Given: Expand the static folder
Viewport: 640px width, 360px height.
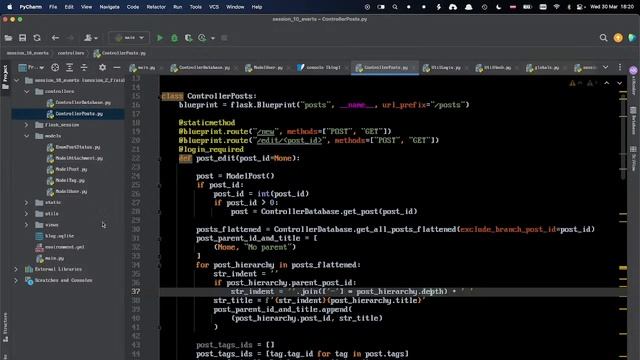Looking at the screenshot, I should 27,202.
